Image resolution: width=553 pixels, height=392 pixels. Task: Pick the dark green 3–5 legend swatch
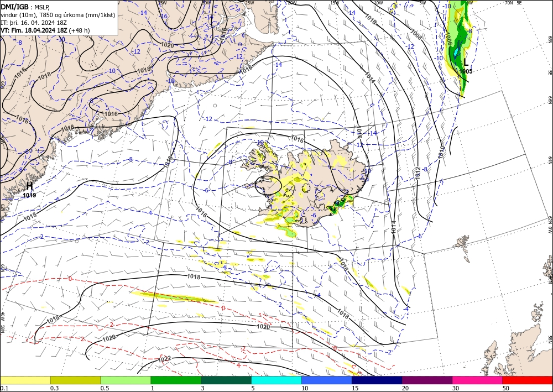226,380
